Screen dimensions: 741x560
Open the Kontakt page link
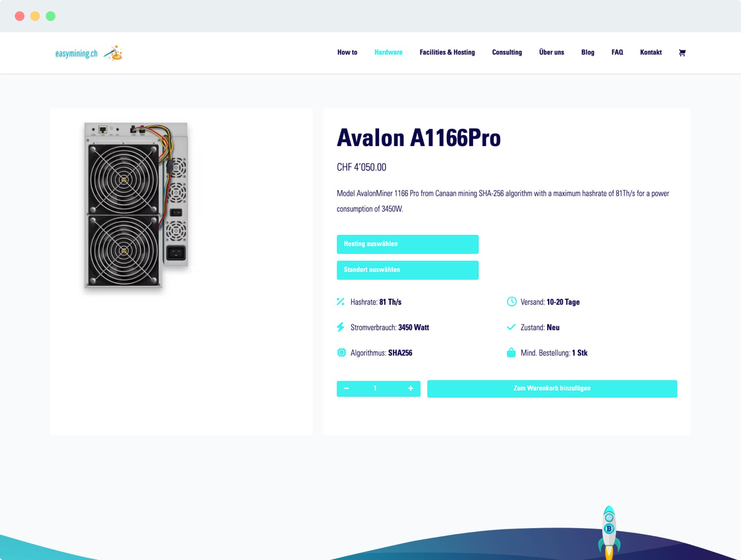[650, 52]
